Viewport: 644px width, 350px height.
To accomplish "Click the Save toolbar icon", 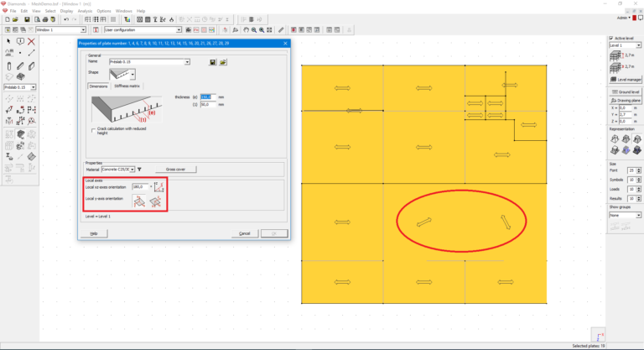I will (27, 19).
